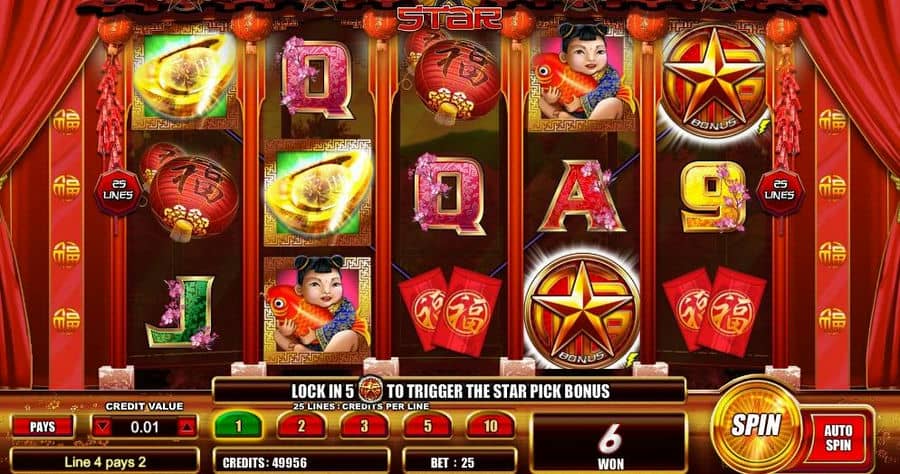
Task: Decrease credit value with down arrow
Action: coord(103,427)
